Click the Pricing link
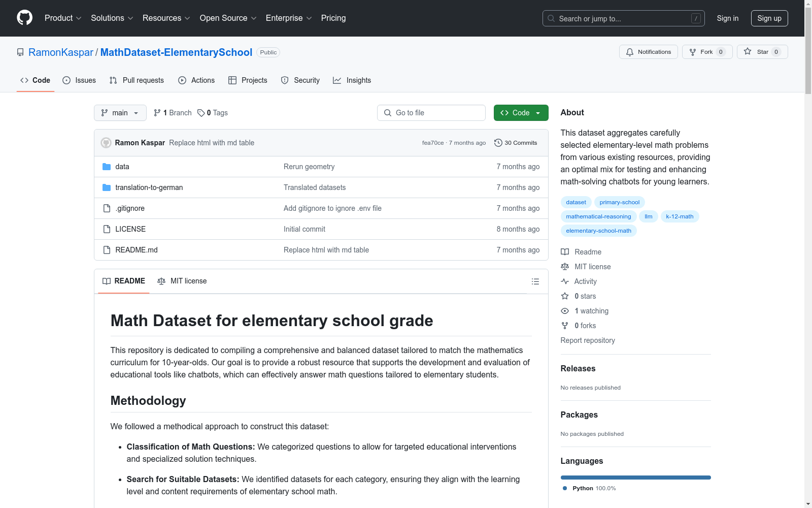Viewport: 812px width, 508px height. tap(333, 18)
